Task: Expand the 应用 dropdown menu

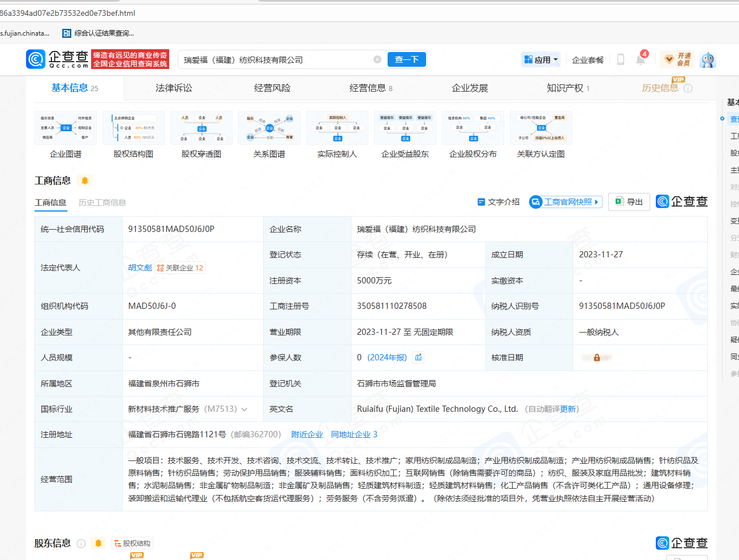Action: [x=542, y=59]
